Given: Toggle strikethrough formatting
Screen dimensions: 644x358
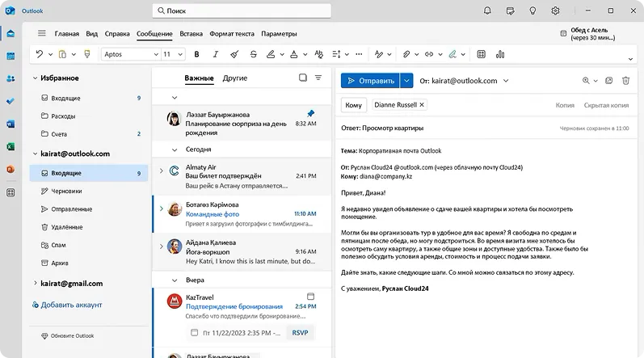Looking at the screenshot, I should point(254,54).
